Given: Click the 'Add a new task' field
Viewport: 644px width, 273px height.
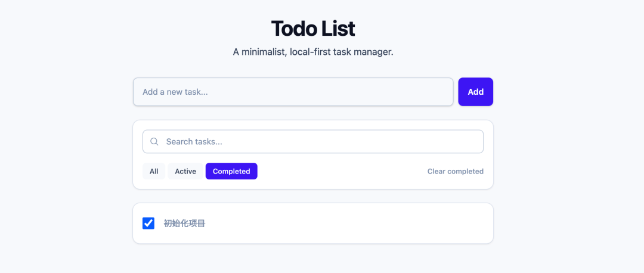Looking at the screenshot, I should pyautogui.click(x=293, y=92).
